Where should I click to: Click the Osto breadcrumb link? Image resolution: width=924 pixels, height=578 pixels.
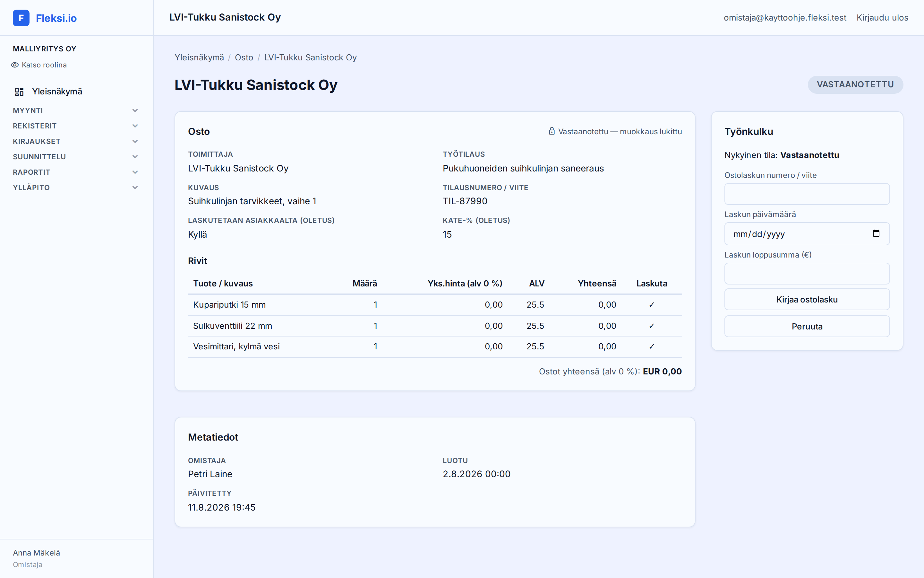[244, 57]
